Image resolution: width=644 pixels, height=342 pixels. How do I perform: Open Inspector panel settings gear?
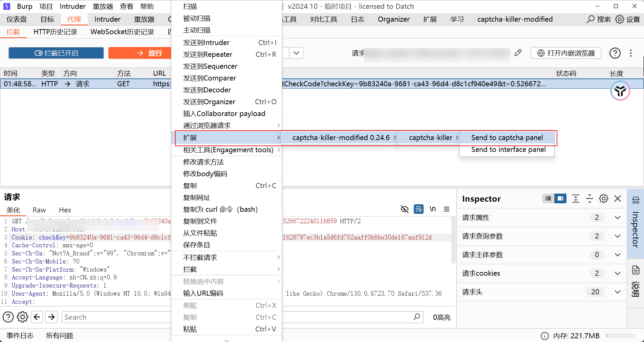point(603,199)
